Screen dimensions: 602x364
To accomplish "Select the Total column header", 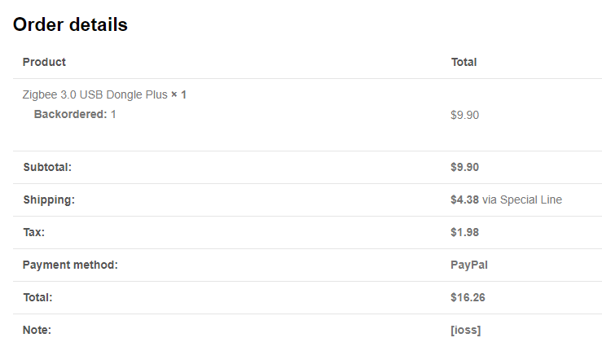I will 464,62.
